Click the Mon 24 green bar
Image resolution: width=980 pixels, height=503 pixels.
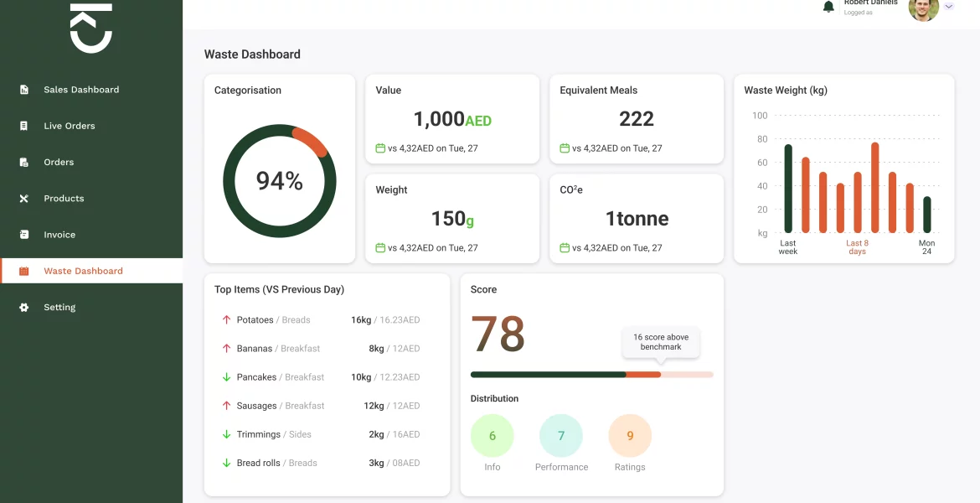[x=927, y=215]
